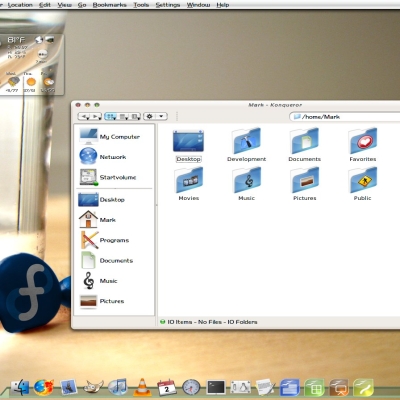Open Network in the sidebar
This screenshot has height=400, width=400.
103,157
